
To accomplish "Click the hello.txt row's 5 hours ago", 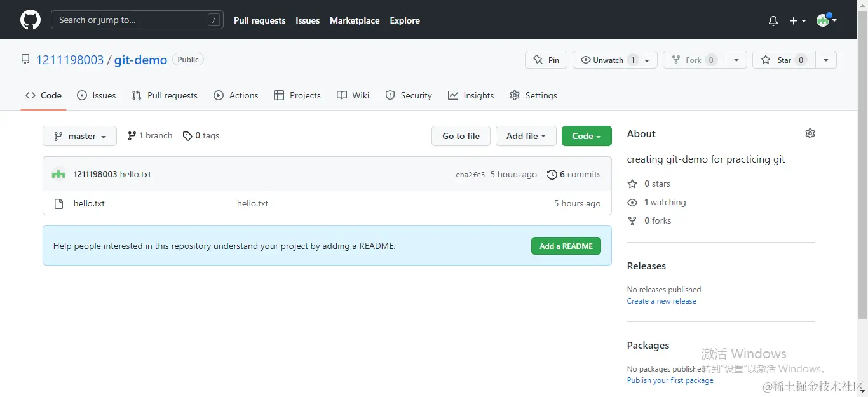I will click(577, 203).
